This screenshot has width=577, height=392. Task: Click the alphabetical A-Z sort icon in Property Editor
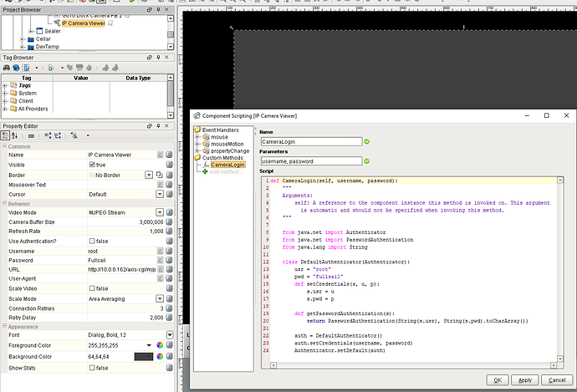coord(14,135)
